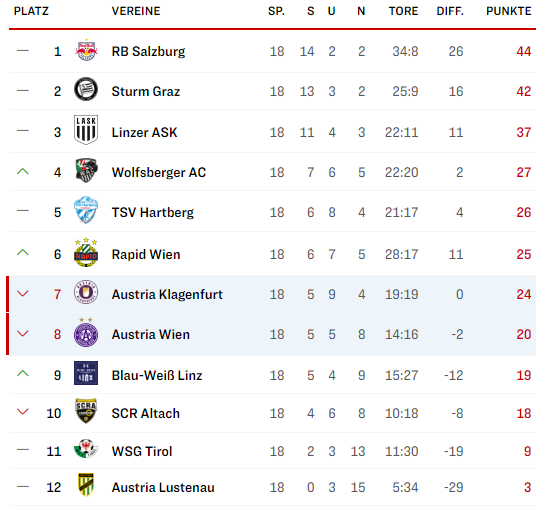Click the TSV Hartberg blue crest

(x=86, y=210)
